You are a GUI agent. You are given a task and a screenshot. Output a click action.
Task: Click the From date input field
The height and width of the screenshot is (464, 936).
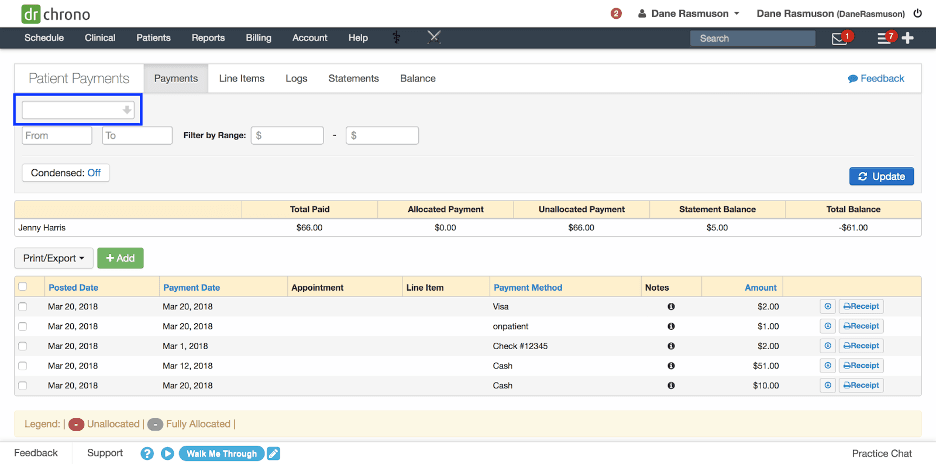click(57, 135)
